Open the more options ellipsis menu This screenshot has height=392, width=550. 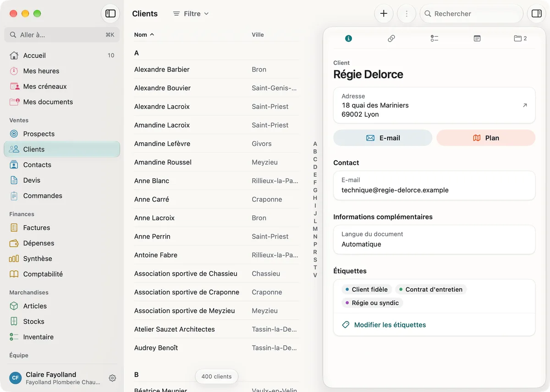click(406, 14)
